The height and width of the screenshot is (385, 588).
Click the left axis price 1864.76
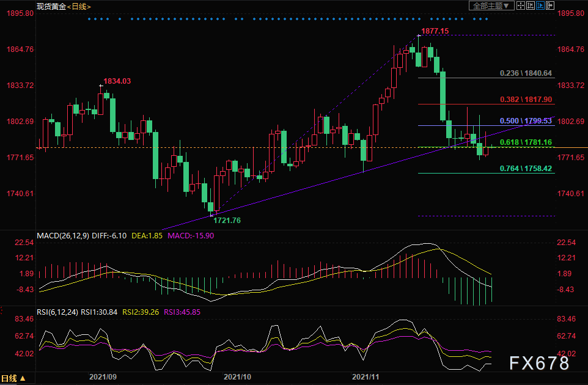pos(20,50)
